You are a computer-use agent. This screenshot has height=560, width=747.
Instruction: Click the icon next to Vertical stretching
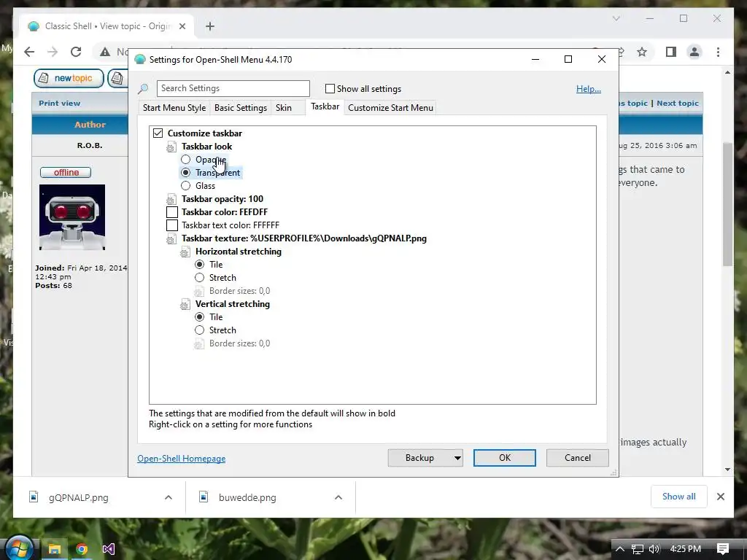(x=185, y=305)
